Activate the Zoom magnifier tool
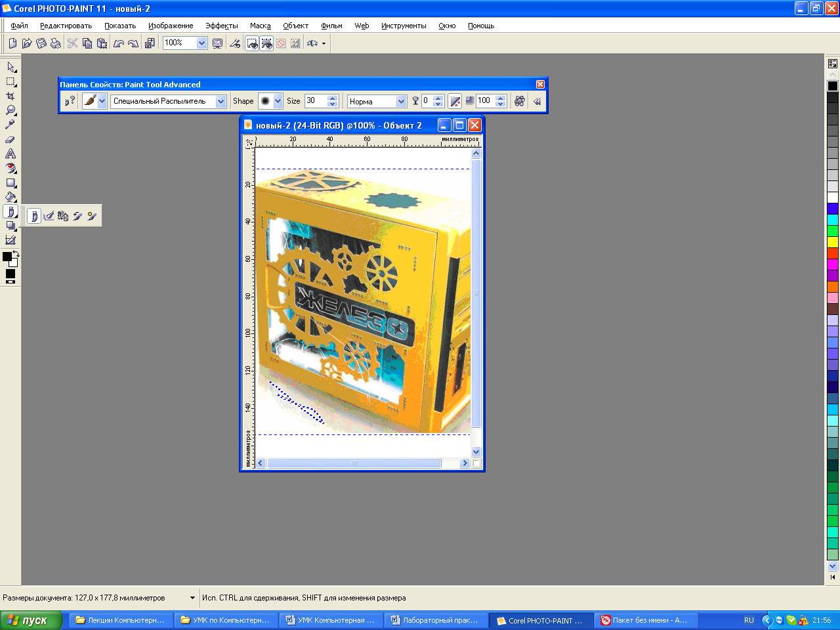 click(11, 110)
